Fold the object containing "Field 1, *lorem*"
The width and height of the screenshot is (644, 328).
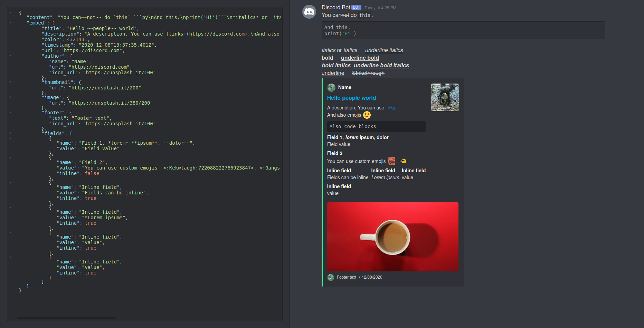point(10,139)
